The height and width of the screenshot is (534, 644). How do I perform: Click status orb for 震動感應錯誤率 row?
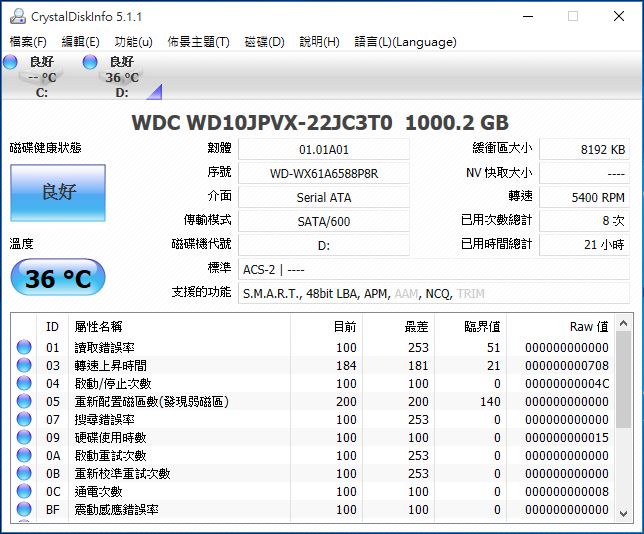(x=24, y=509)
